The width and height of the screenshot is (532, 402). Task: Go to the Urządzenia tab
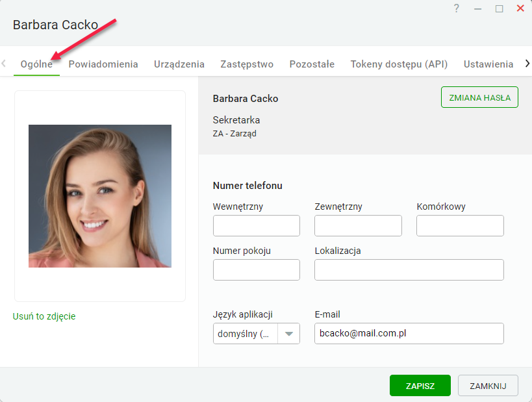pyautogui.click(x=179, y=64)
